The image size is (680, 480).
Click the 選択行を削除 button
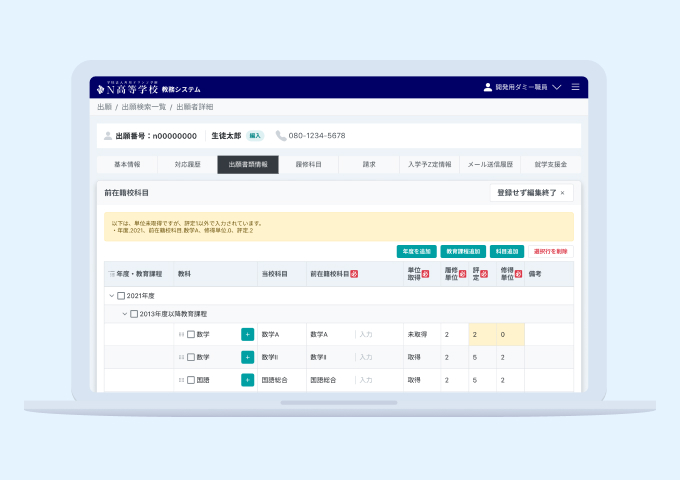click(x=551, y=251)
